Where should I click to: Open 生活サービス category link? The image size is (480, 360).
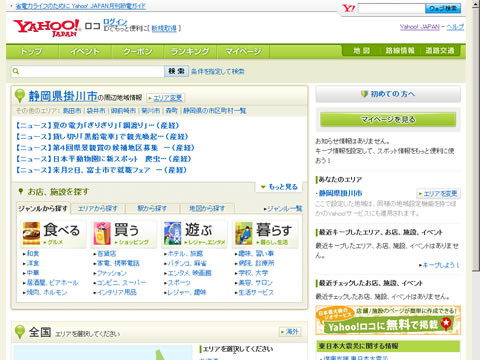pos(255,292)
